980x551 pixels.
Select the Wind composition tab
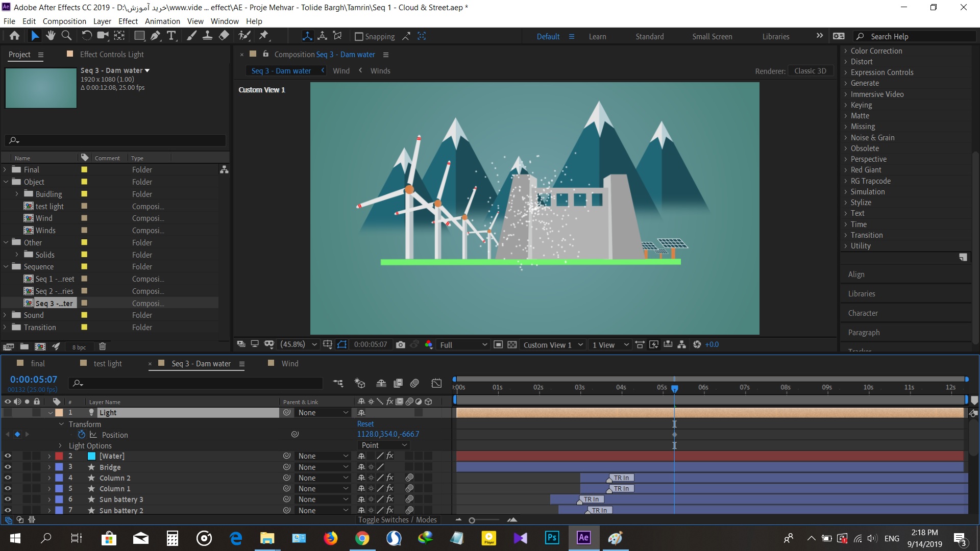point(289,363)
